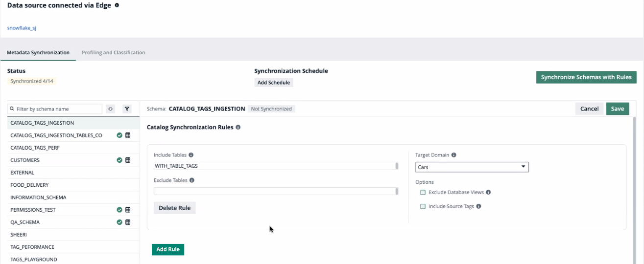Open the schema filter funnel icon

point(127,109)
